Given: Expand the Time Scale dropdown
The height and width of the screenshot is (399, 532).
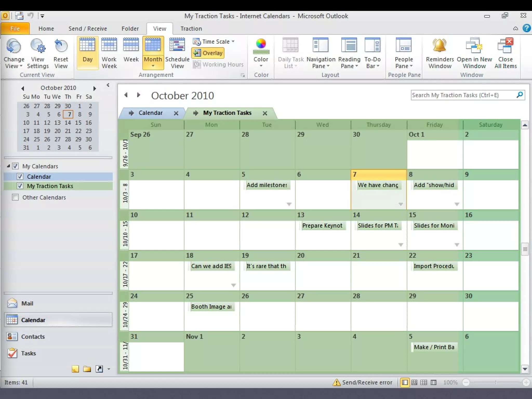Looking at the screenshot, I should pyautogui.click(x=214, y=42).
